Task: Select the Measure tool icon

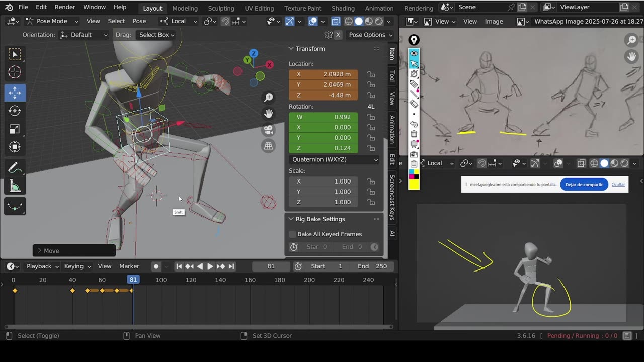Action: (x=15, y=187)
